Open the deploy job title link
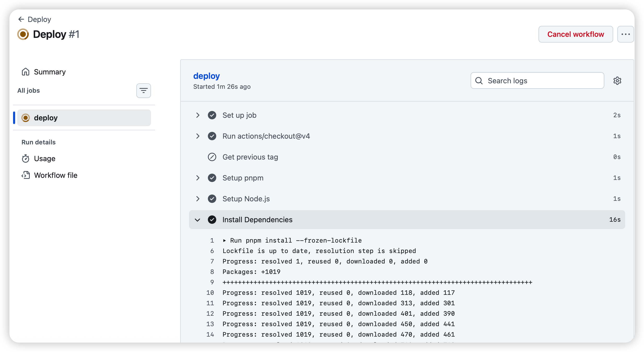The image size is (644, 352). [x=206, y=76]
